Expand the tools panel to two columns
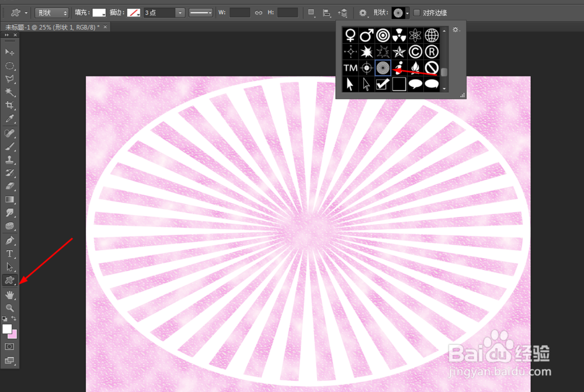Screen dimensions: 584x392 click(6, 34)
